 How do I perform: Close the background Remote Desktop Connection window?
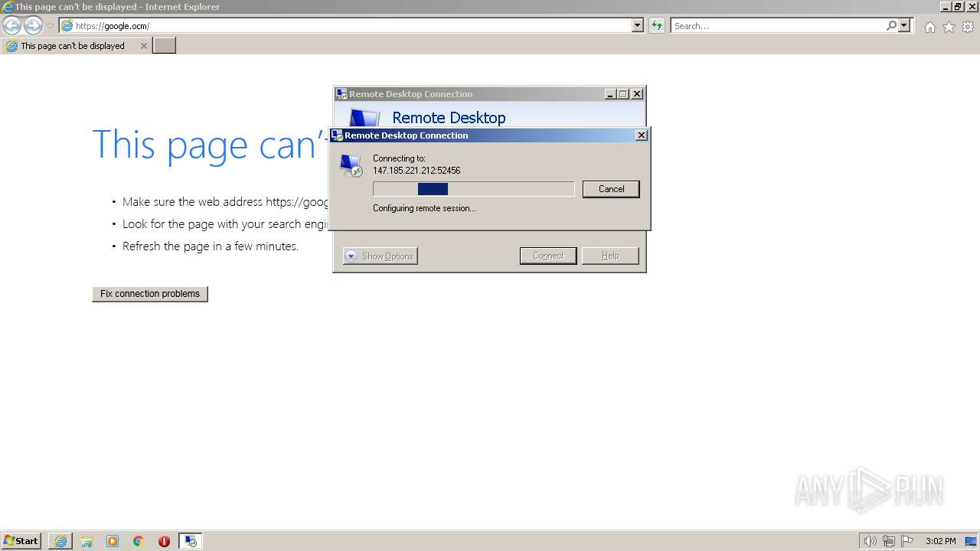coord(637,94)
